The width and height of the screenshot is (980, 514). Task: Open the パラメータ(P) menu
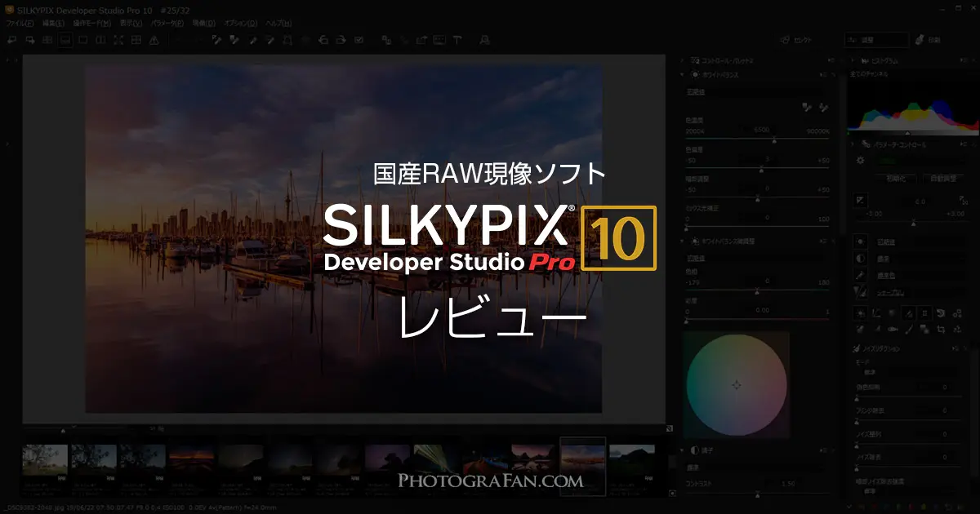tap(169, 24)
